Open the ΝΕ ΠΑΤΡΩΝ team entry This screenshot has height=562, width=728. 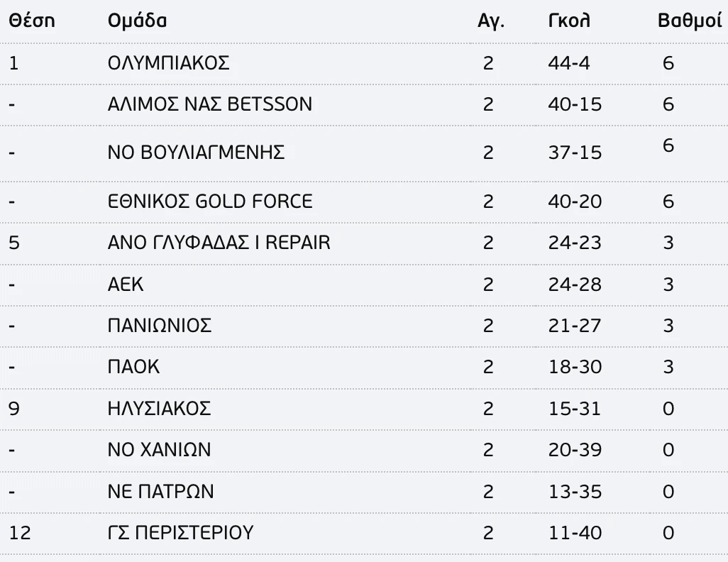(160, 491)
